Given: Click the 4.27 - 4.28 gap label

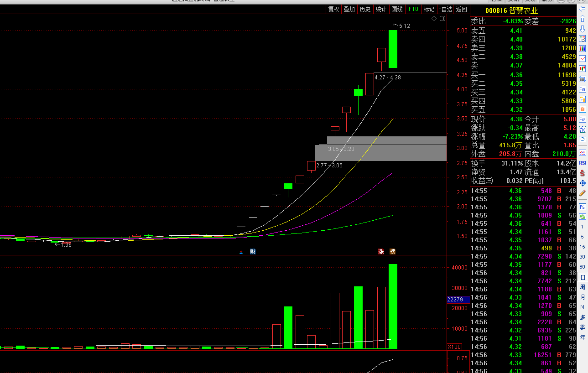Looking at the screenshot, I should point(387,78).
